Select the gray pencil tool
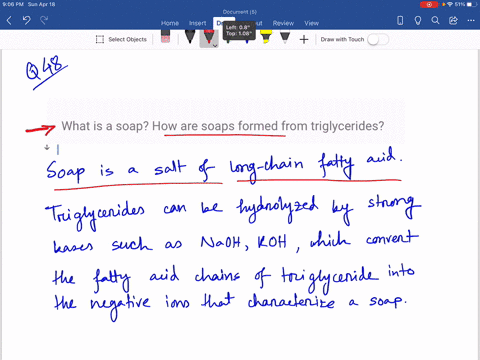The image size is (480, 360). (x=285, y=37)
